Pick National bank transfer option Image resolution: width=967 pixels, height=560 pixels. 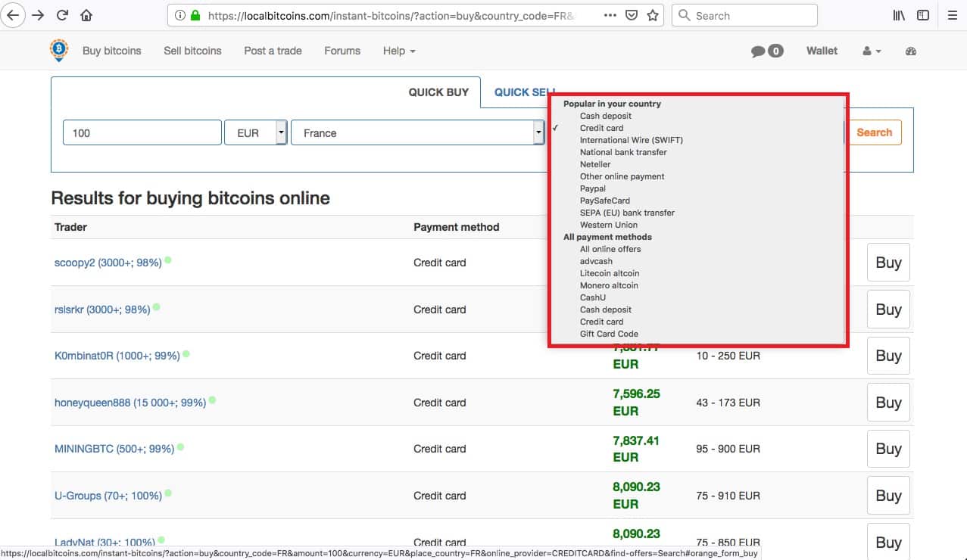click(x=623, y=152)
